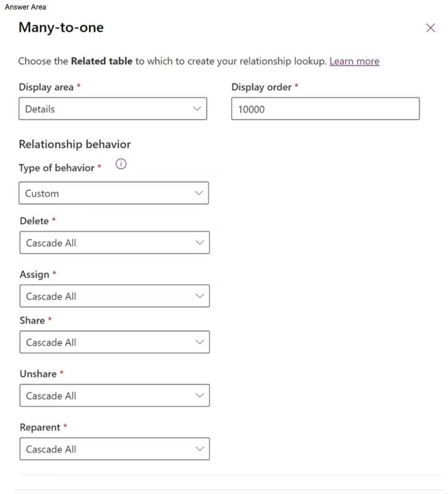Screen dimensions: 448x494
Task: Click the chevron arrow in Display area field
Action: click(x=197, y=109)
